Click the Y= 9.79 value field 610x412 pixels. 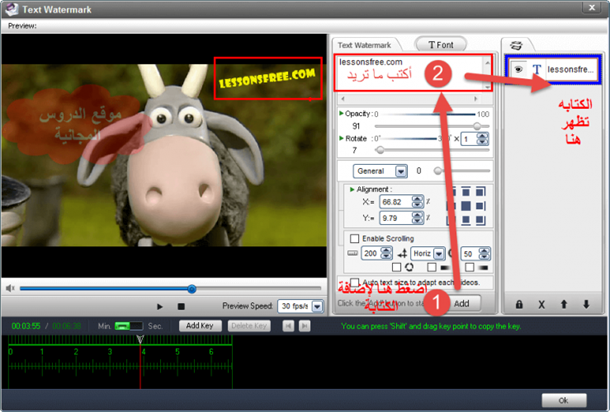tap(396, 218)
